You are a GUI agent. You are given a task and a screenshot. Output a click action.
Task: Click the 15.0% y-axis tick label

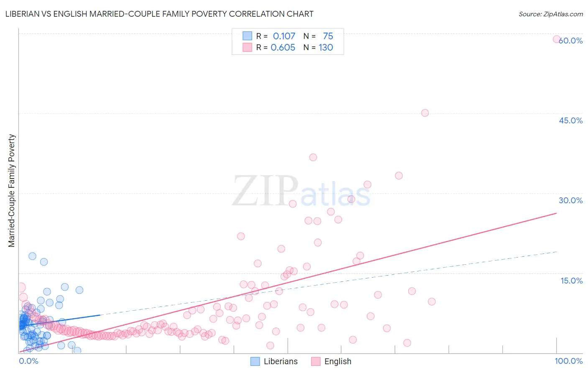pos(571,281)
